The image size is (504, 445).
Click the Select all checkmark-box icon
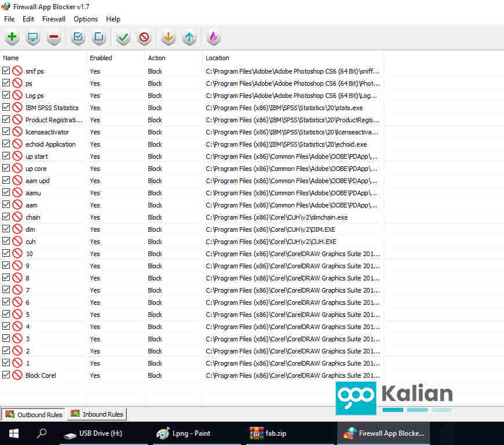point(78,38)
